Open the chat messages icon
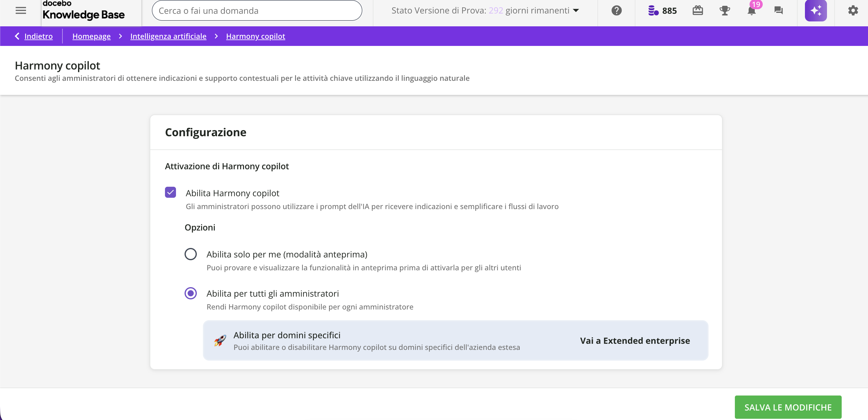The width and height of the screenshot is (868, 420). coord(778,10)
